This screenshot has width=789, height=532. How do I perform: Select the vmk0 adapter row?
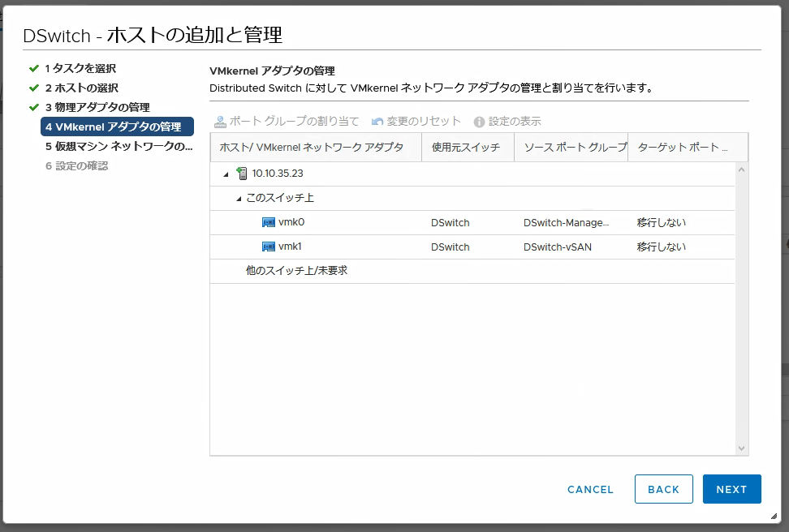click(x=472, y=223)
